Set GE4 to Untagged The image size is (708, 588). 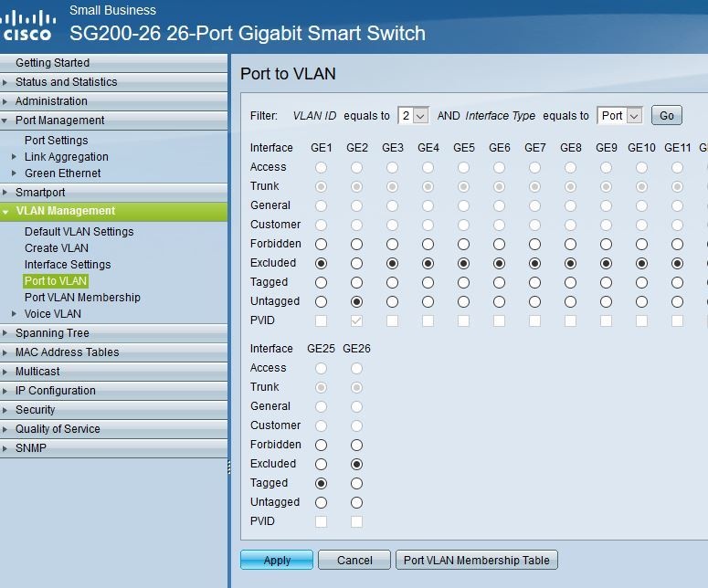click(x=428, y=301)
